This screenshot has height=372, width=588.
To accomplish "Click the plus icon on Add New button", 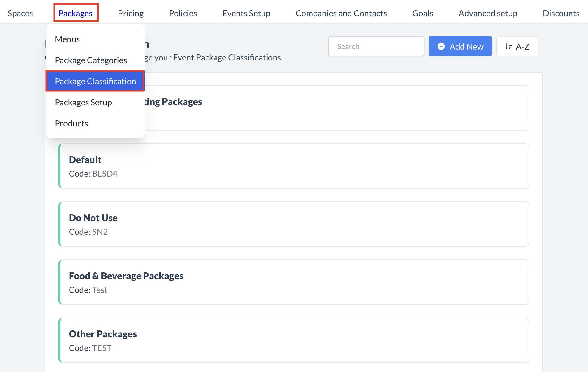I will tap(441, 46).
